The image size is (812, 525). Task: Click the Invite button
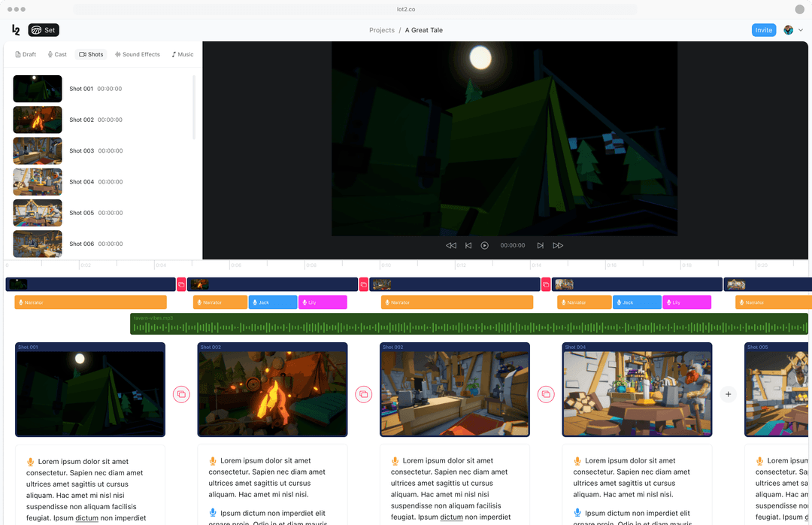pos(763,30)
